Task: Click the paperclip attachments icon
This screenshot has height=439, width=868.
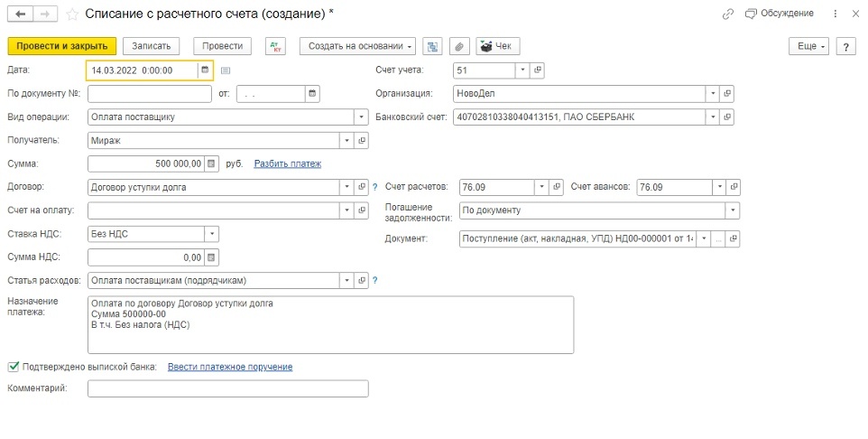Action: [x=458, y=46]
